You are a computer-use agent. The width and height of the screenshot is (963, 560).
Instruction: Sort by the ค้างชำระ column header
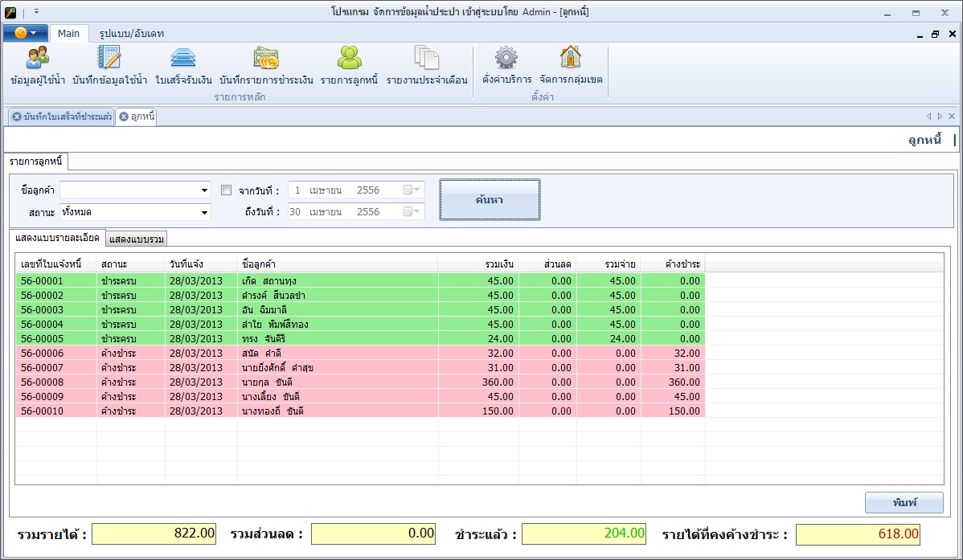point(673,264)
